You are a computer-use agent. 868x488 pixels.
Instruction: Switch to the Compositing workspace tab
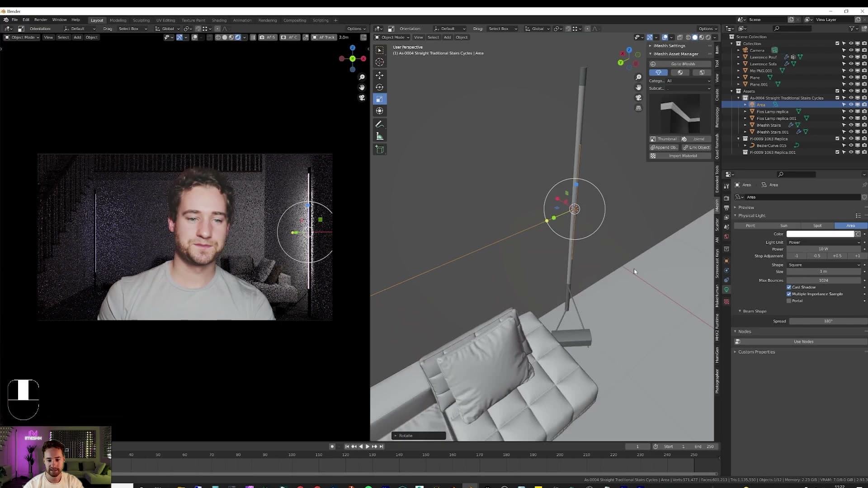[295, 20]
